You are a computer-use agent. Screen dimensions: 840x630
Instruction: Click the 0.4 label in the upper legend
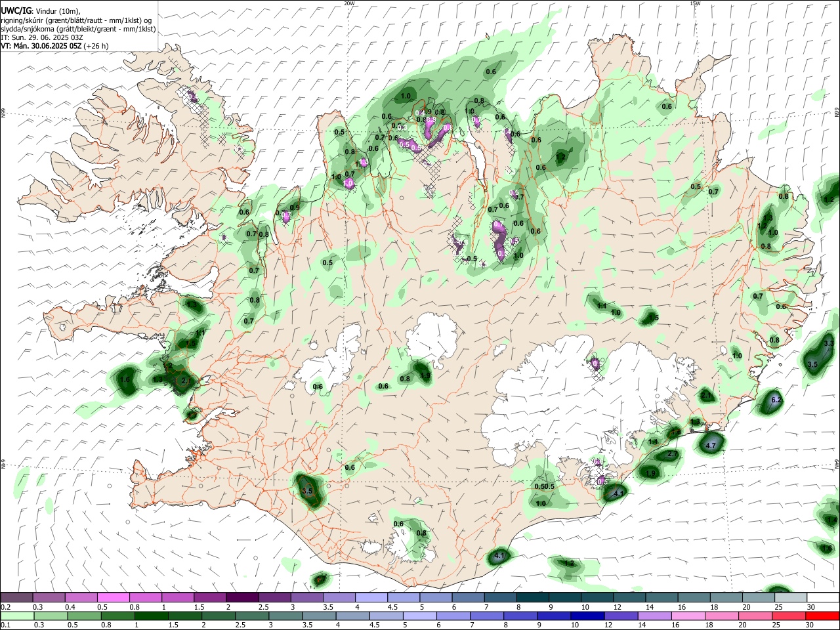pos(70,607)
